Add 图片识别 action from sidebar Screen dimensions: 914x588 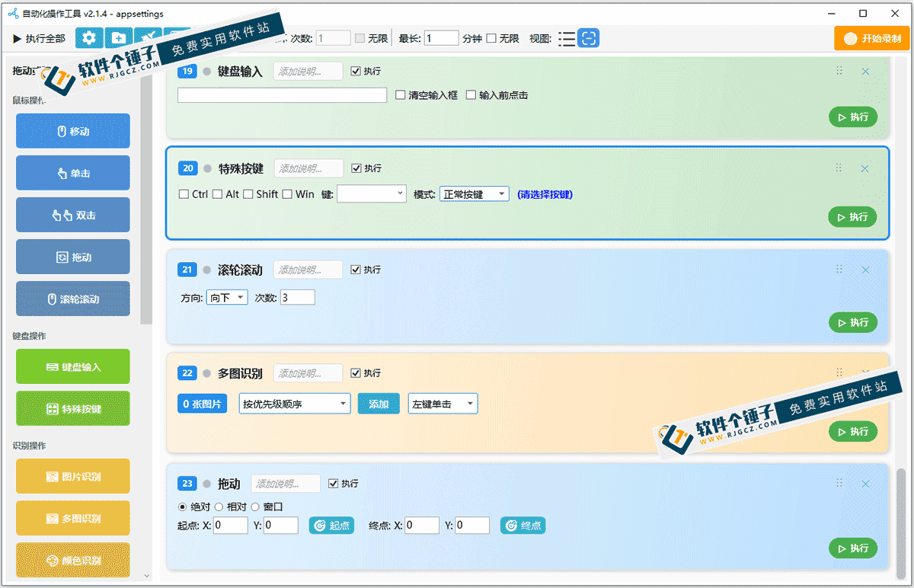click(x=73, y=477)
